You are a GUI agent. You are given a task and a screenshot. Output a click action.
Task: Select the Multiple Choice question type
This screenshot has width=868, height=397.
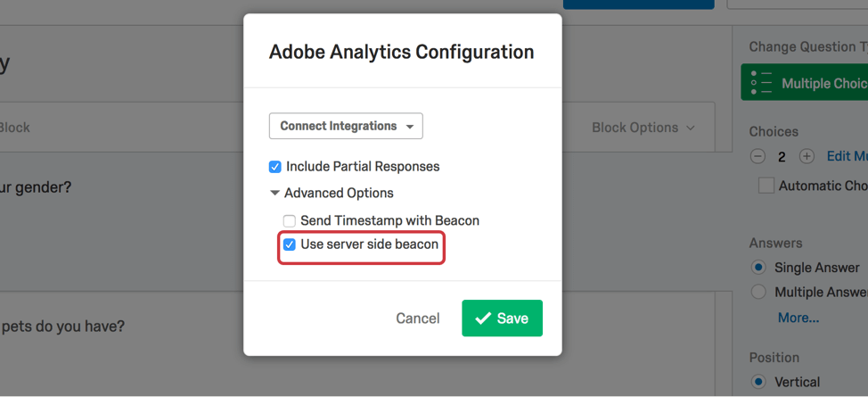tap(805, 83)
